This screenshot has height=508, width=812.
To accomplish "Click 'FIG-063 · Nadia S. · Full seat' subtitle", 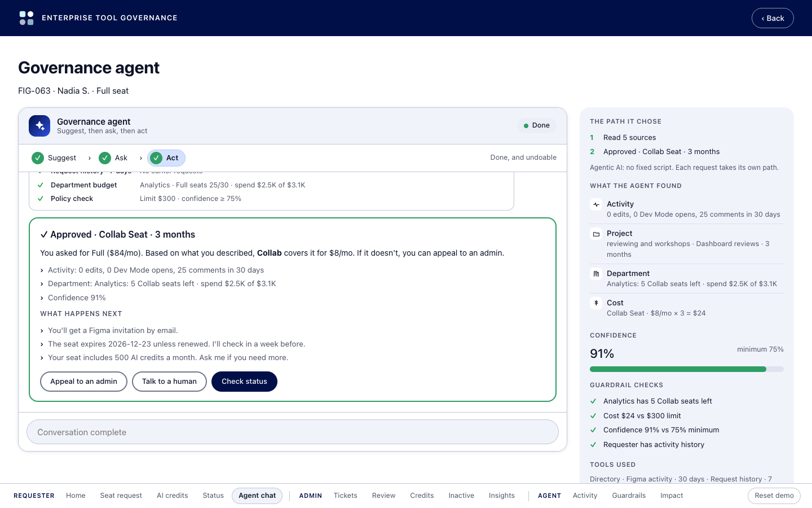I will tap(73, 91).
